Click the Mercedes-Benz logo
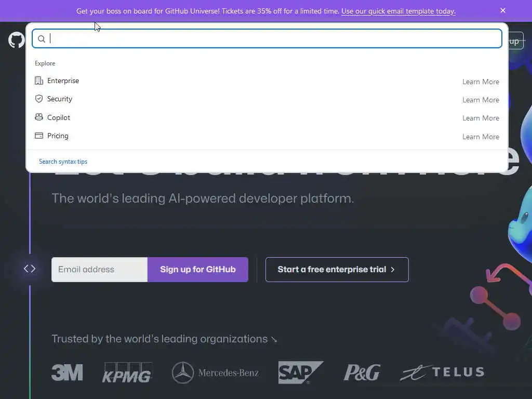 click(215, 373)
